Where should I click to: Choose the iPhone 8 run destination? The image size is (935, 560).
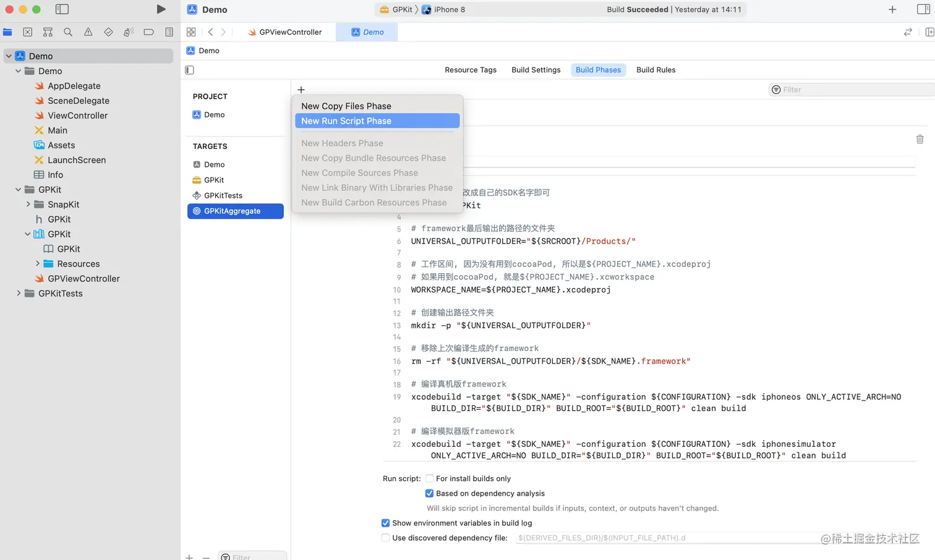(443, 9)
